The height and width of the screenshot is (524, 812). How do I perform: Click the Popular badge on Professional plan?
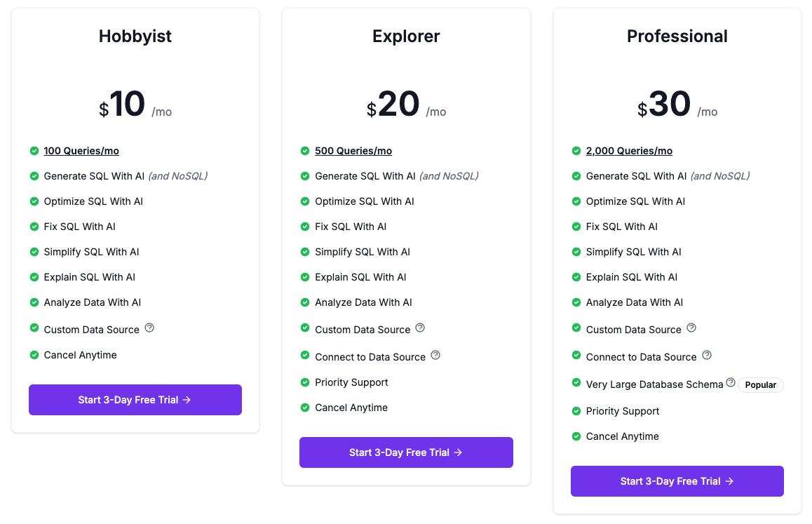tap(761, 385)
